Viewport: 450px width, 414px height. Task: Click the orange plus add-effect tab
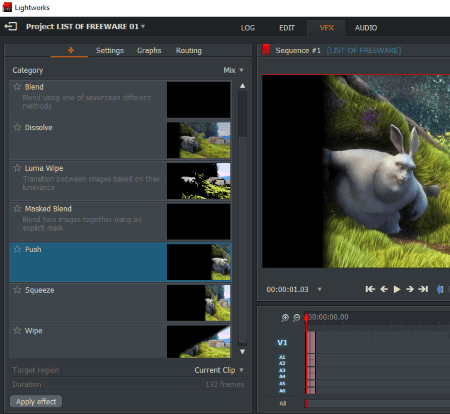point(71,50)
